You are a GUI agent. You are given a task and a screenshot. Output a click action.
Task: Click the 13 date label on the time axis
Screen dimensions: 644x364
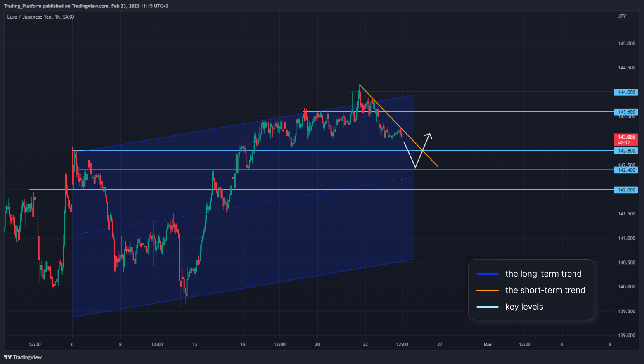point(195,344)
